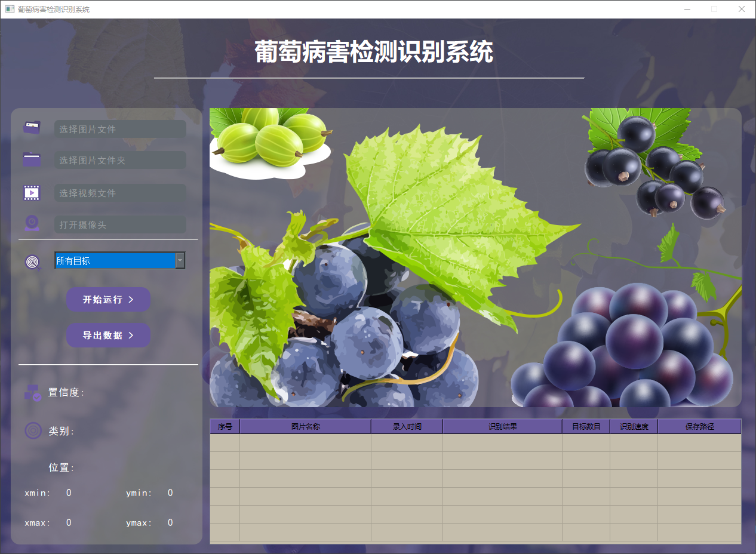The height and width of the screenshot is (554, 756).
Task: Select the 所有目标 combo box text
Action: pos(73,261)
